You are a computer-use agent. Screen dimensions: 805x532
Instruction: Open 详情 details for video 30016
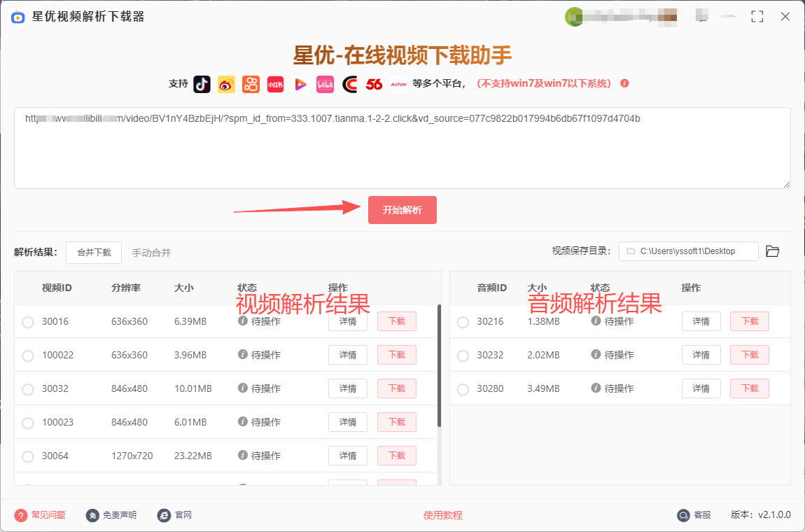(x=348, y=321)
